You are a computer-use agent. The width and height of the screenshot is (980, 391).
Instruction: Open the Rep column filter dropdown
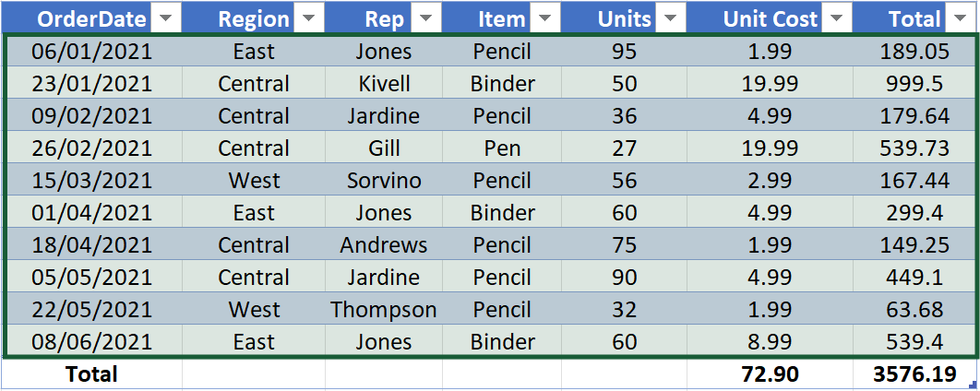point(425,18)
